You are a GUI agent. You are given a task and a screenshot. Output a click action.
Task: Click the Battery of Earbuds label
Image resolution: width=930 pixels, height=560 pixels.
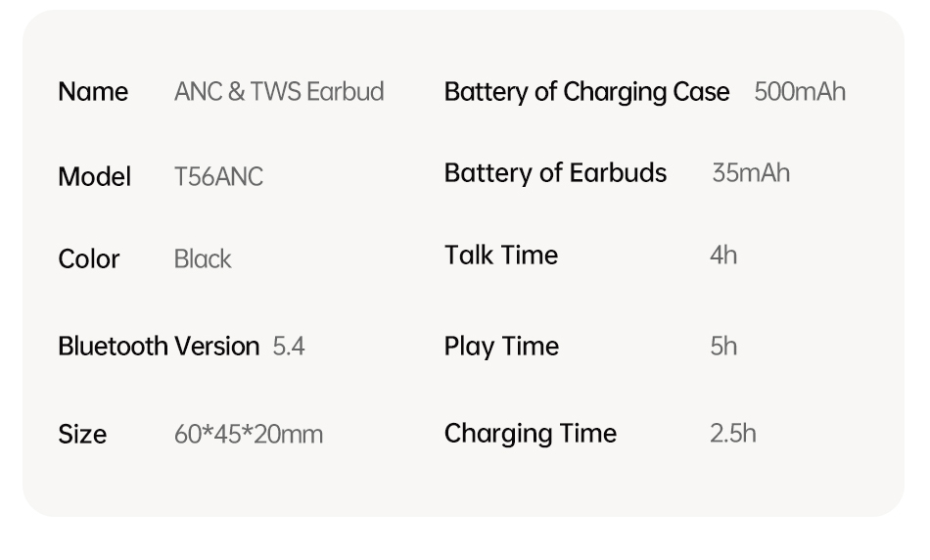point(555,173)
